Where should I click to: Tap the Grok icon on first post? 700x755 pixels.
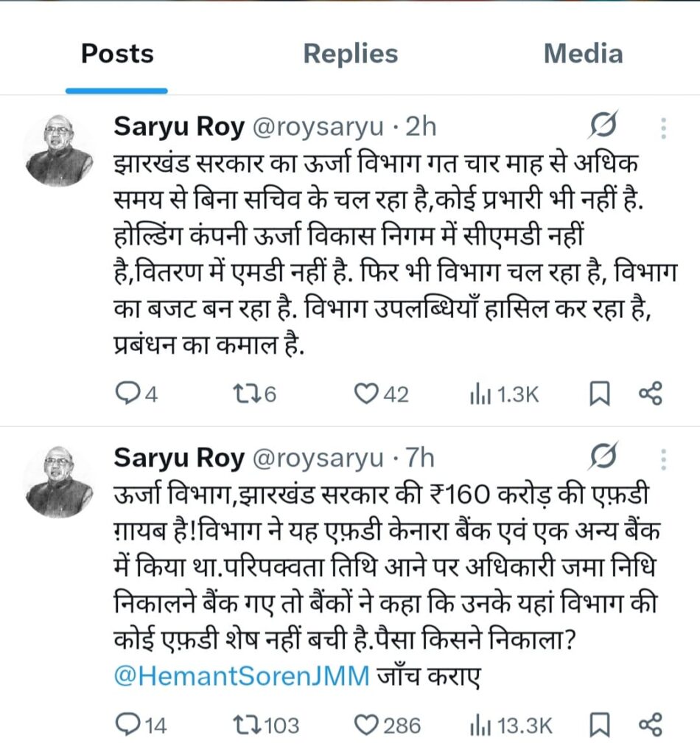point(603,128)
